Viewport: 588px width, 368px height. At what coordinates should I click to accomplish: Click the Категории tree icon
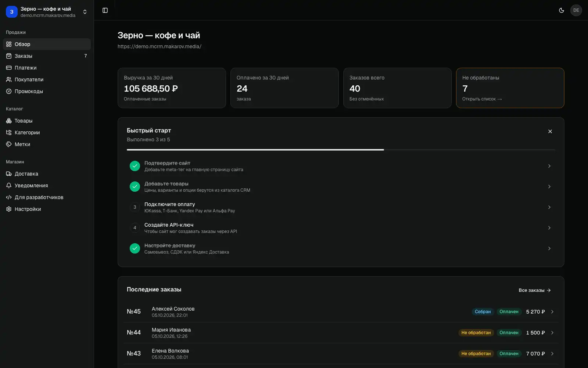(x=9, y=132)
